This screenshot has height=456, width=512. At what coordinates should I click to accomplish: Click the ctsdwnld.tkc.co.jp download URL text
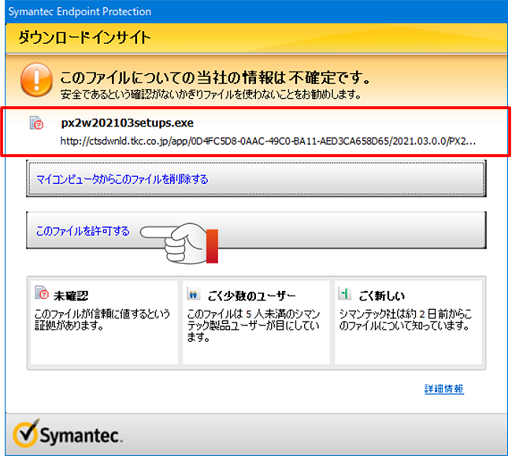pos(268,141)
